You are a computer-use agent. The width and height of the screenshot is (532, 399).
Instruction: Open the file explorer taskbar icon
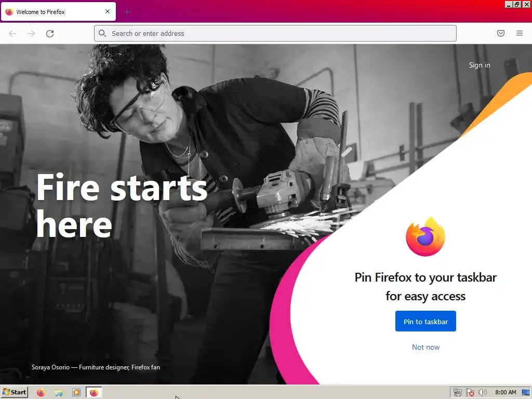(x=59, y=393)
